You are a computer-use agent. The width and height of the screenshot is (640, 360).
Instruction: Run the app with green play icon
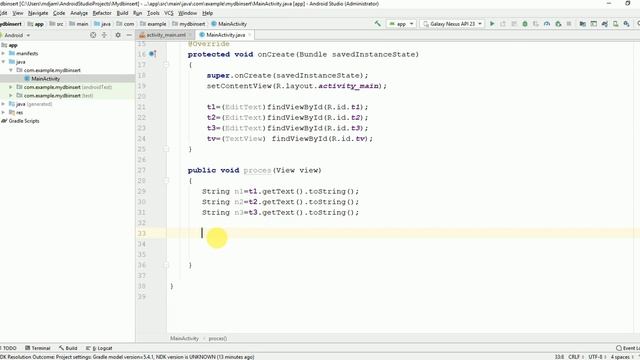pos(492,24)
